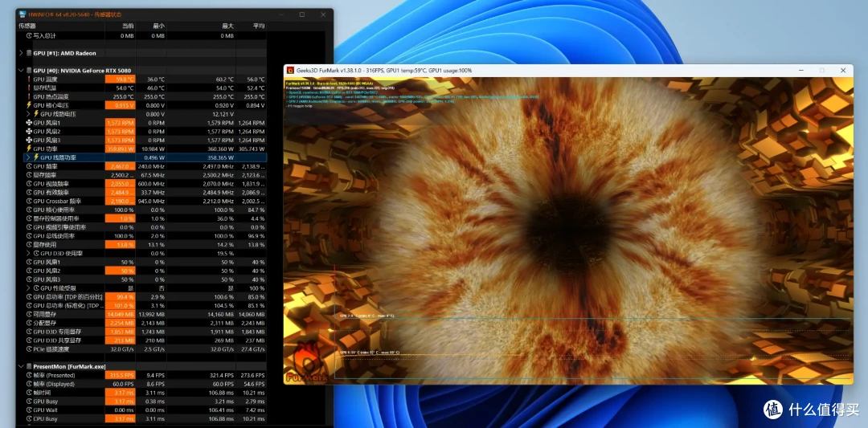Click the thermometer icon beside 显存结温

[29, 88]
